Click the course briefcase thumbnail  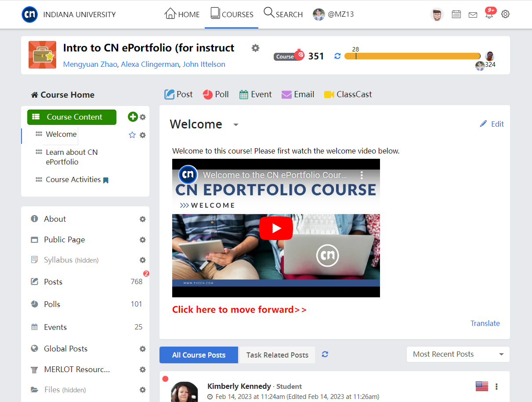tap(42, 55)
